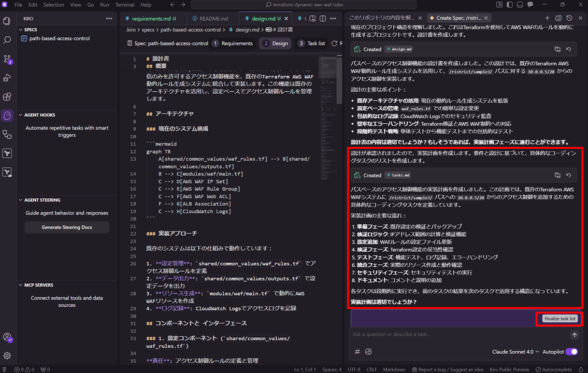The image size is (588, 373).
Task: Toggle the Autopilot switch
Action: pos(572,352)
